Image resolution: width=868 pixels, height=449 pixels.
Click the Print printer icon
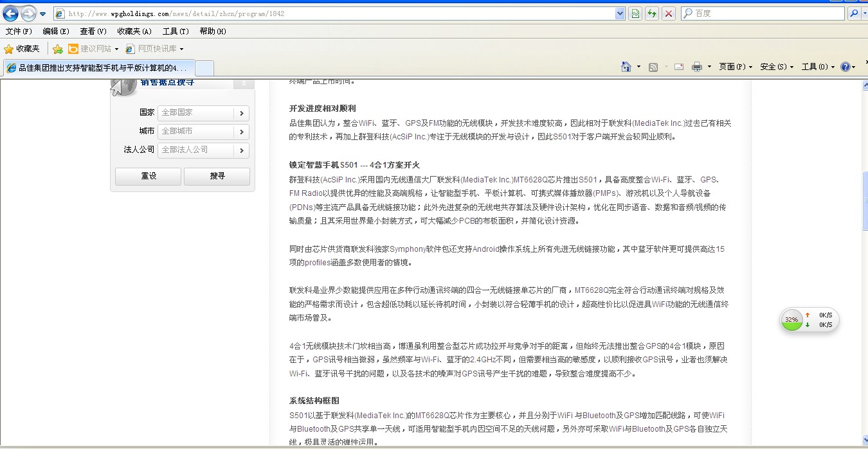pyautogui.click(x=697, y=67)
